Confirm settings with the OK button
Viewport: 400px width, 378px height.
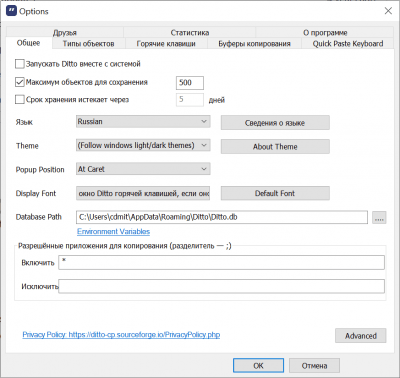(258, 366)
